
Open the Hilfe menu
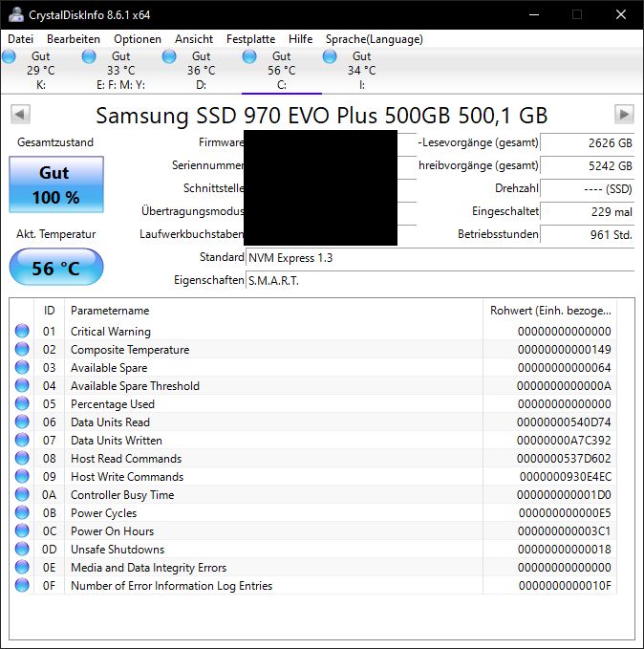point(300,39)
